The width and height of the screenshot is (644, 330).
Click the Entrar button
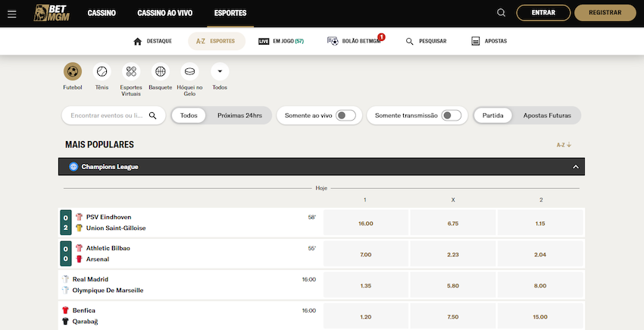(x=543, y=13)
